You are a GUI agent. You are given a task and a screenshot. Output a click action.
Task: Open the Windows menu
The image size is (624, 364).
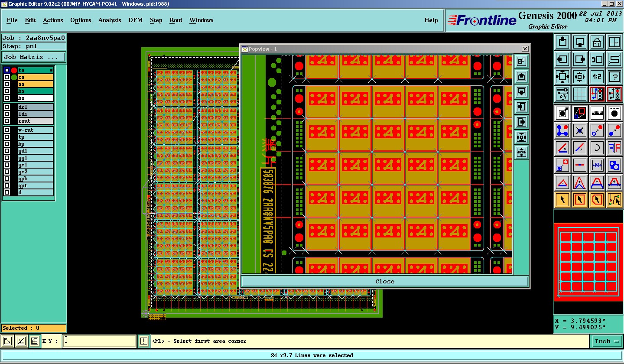pyautogui.click(x=201, y=20)
